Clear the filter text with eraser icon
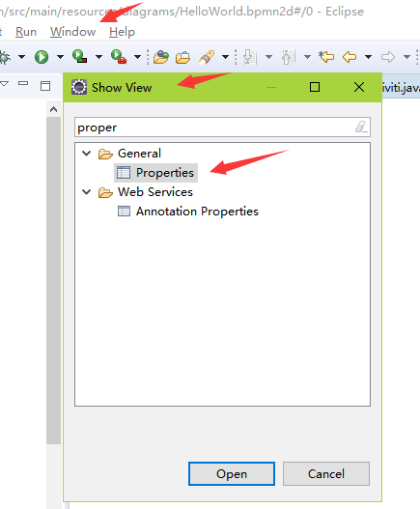Viewport: 420px width, 509px height. click(361, 127)
